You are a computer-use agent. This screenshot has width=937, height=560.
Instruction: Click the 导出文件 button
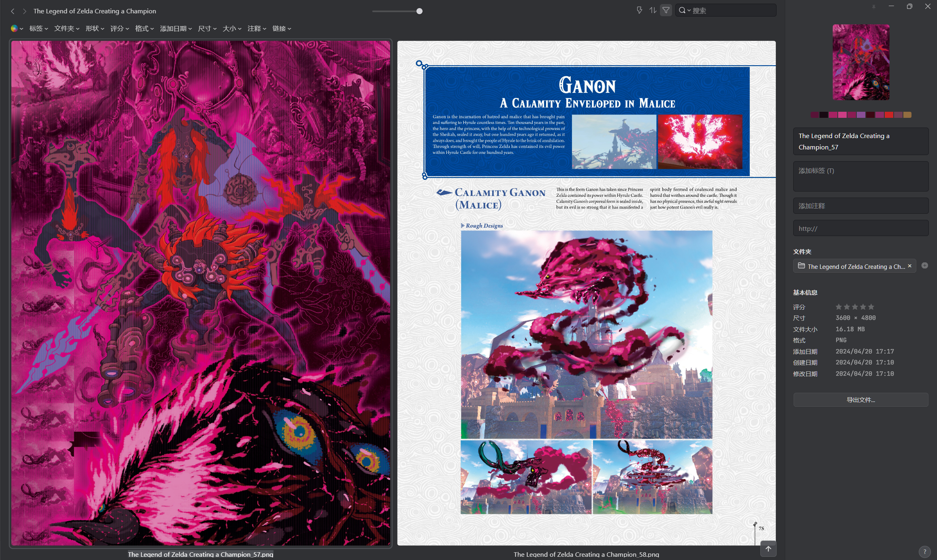point(860,400)
